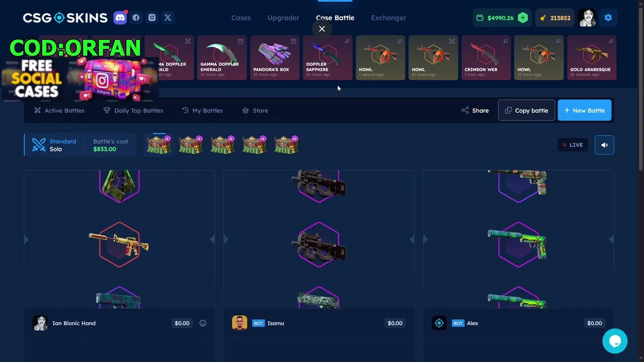Select the third case in battle lineup
The height and width of the screenshot is (362, 644).
(222, 145)
